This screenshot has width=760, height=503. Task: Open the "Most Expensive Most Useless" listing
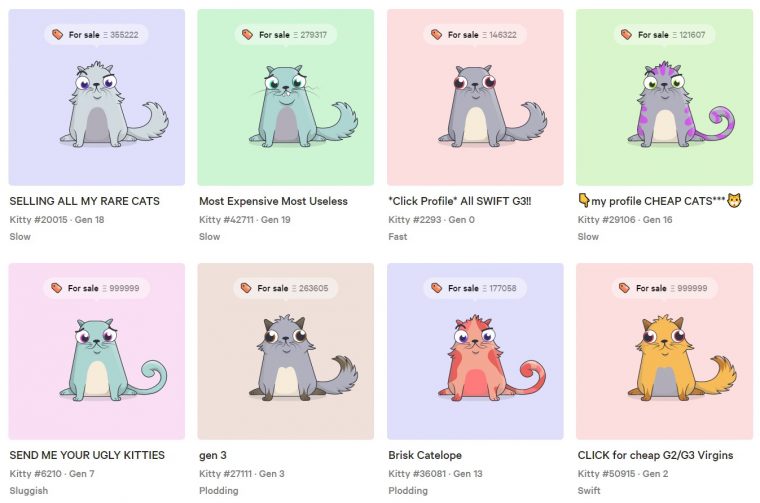point(273,201)
